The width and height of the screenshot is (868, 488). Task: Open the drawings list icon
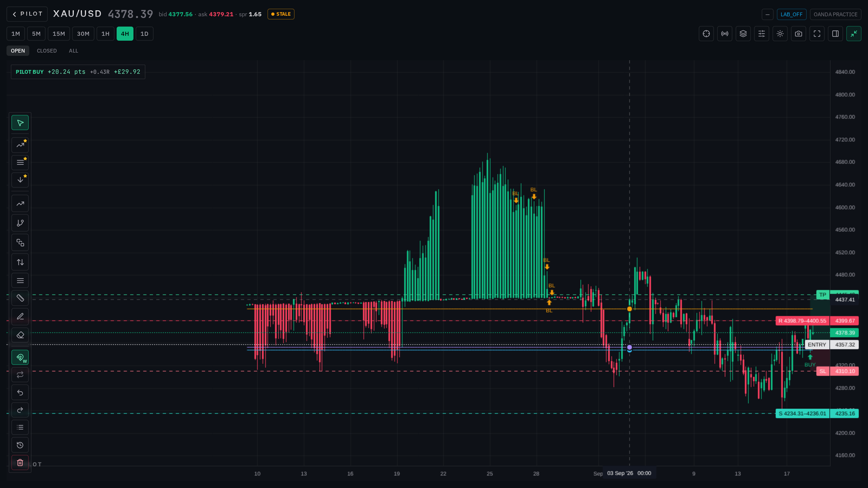click(x=20, y=427)
